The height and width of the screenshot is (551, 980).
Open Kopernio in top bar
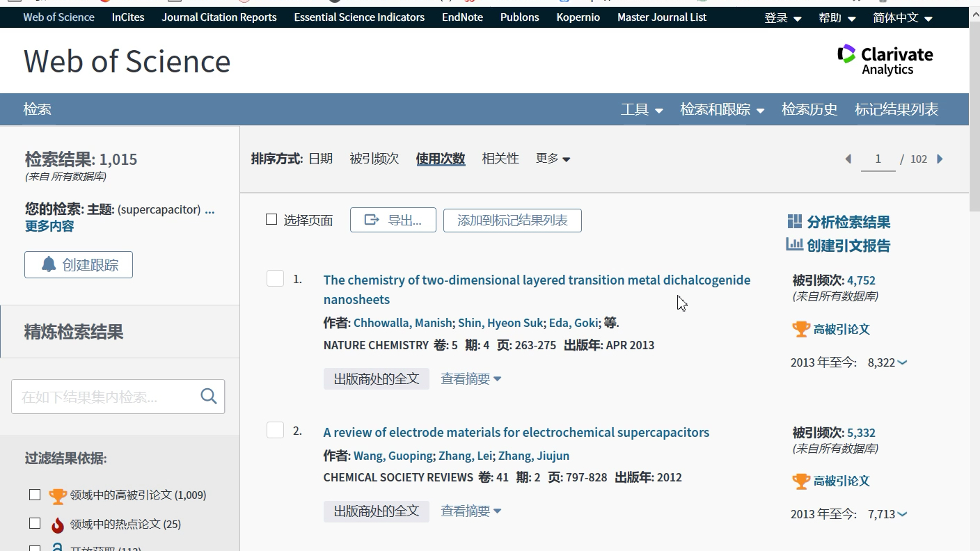[x=578, y=17]
